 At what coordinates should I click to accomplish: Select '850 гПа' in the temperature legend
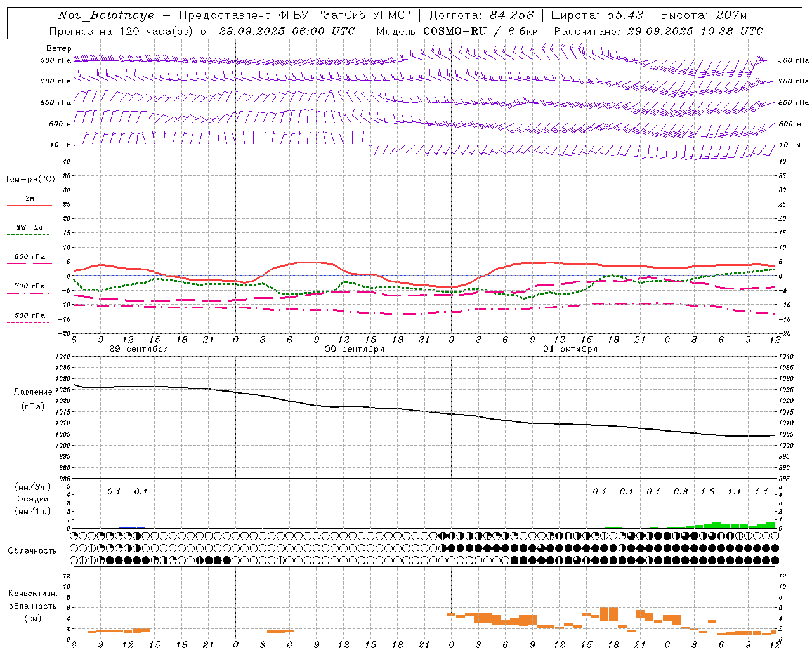(30, 257)
